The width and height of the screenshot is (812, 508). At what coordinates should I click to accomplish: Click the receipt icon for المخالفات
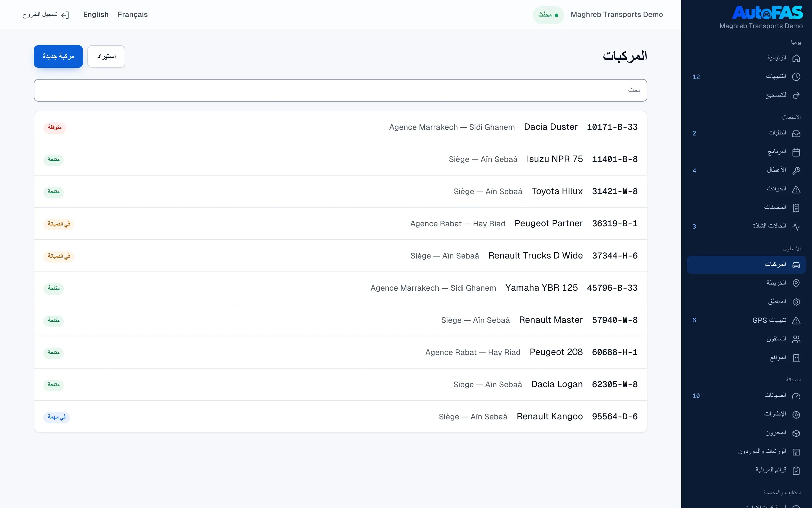796,208
